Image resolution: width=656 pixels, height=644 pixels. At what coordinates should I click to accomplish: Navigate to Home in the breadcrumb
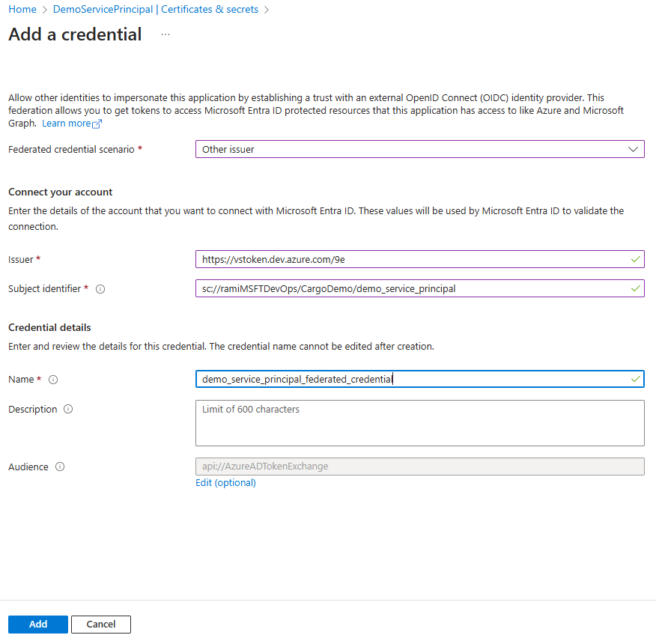click(x=22, y=9)
